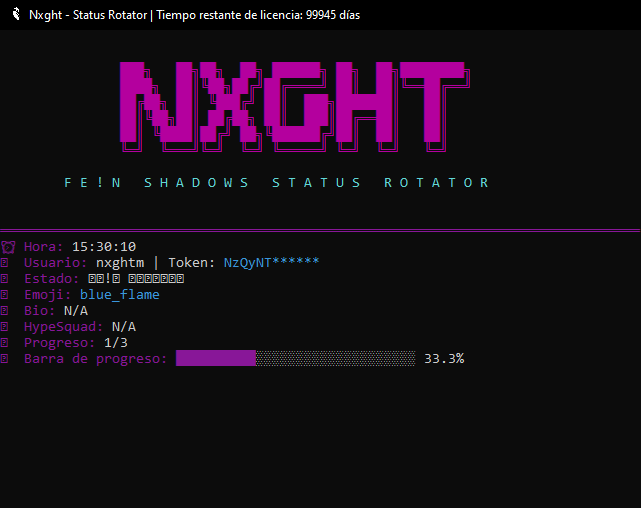Click the glyph icon before HypeSquad
This screenshot has width=641, height=508.
5,327
